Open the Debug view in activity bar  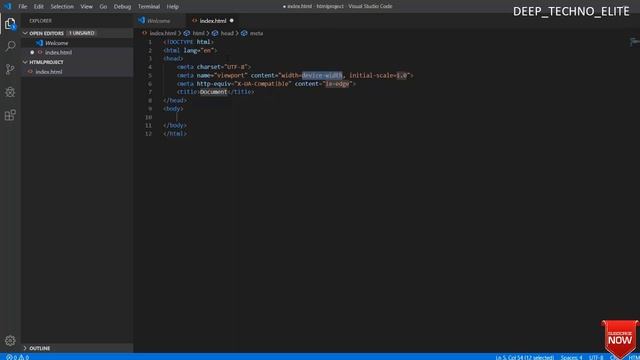[10, 92]
